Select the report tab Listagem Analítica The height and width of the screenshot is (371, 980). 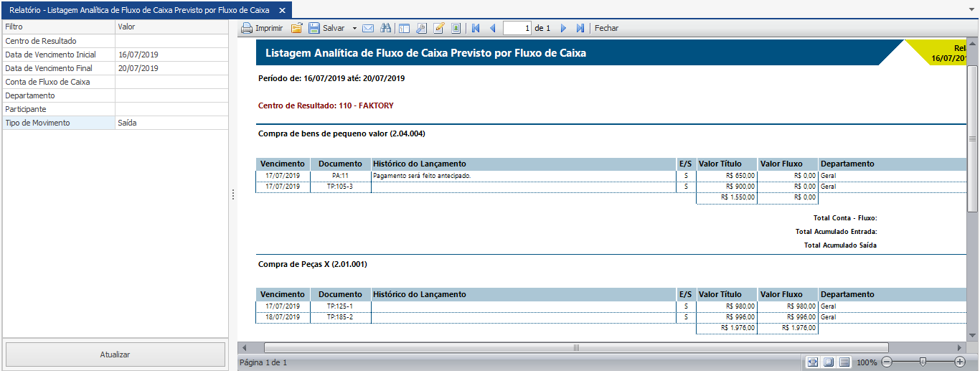[140, 10]
